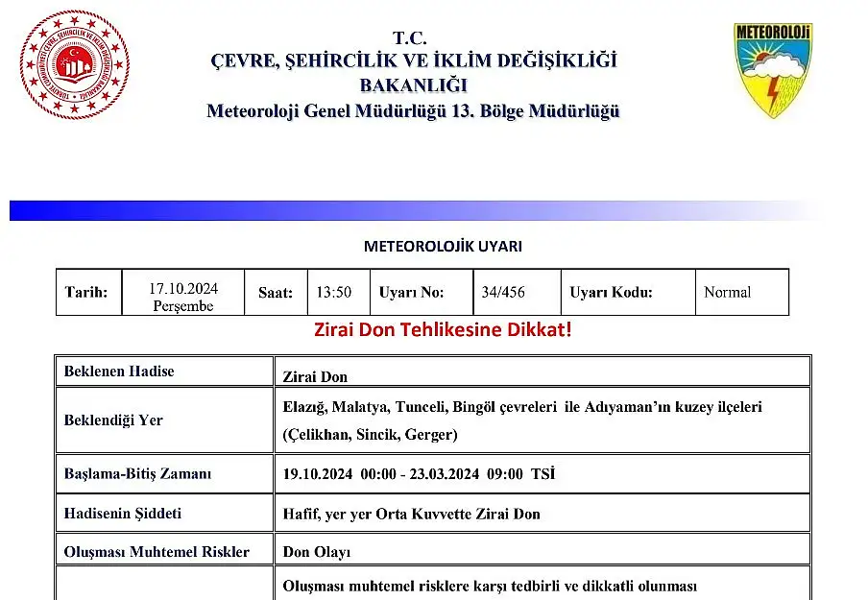Select the METEOROLOJİK UYARI heading

point(443,246)
